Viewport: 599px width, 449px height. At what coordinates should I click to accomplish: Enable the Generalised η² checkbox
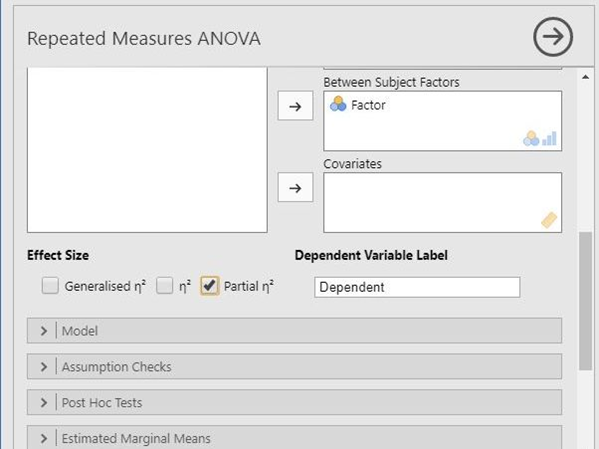50,286
